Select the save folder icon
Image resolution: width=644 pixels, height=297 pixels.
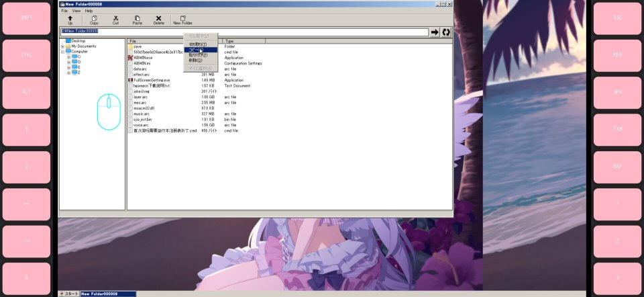(130, 47)
